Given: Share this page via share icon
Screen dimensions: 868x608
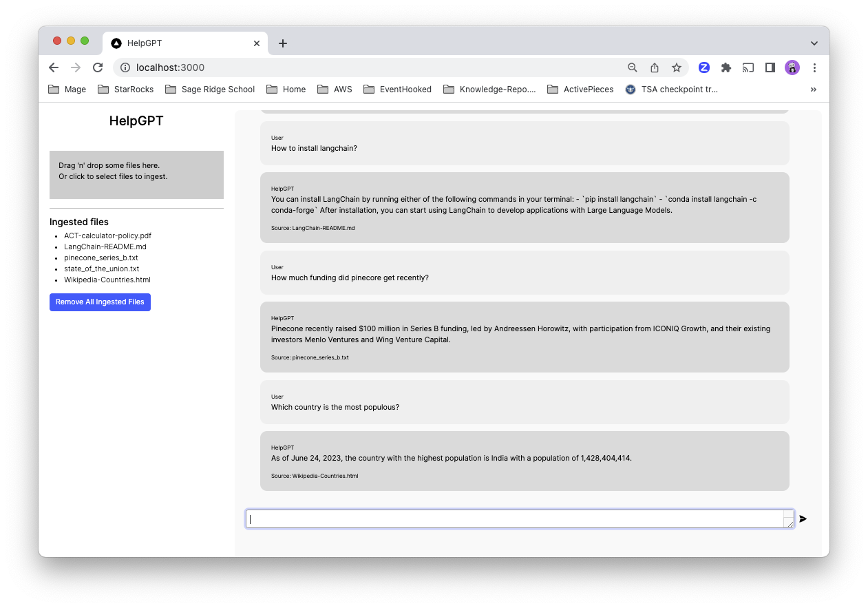Looking at the screenshot, I should [x=655, y=67].
